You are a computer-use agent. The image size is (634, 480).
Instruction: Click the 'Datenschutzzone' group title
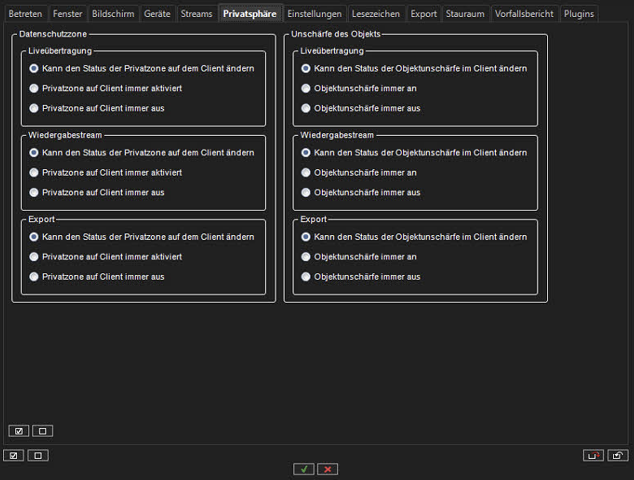tap(53, 34)
